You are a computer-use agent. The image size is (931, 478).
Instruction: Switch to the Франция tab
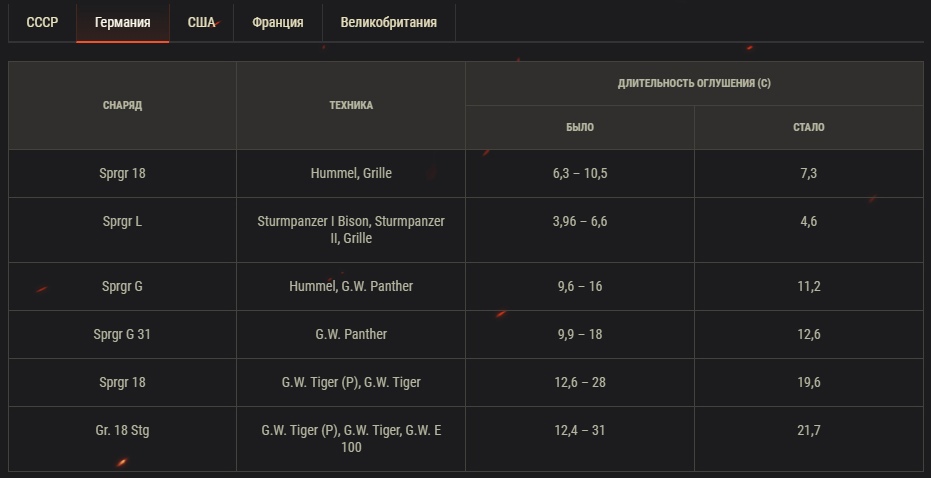(x=279, y=22)
